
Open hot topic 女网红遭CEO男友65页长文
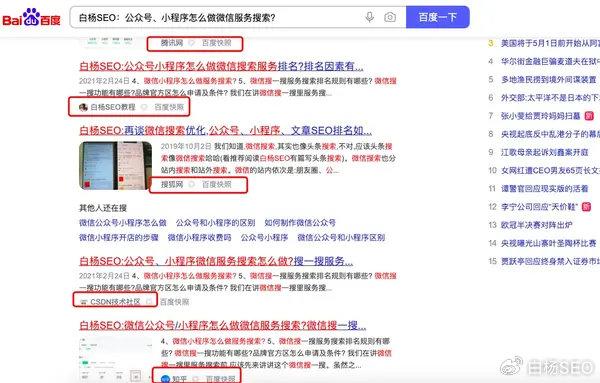(x=550, y=170)
